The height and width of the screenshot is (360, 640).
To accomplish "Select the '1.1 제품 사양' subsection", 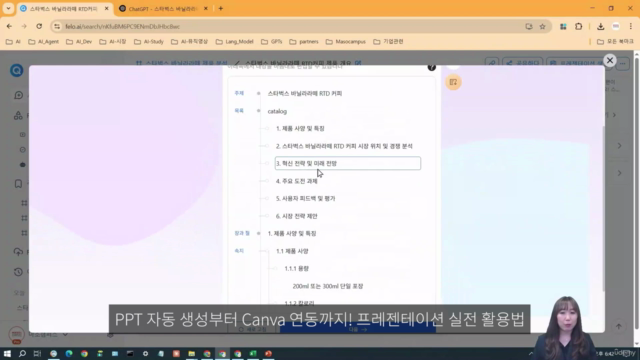I will tap(292, 251).
